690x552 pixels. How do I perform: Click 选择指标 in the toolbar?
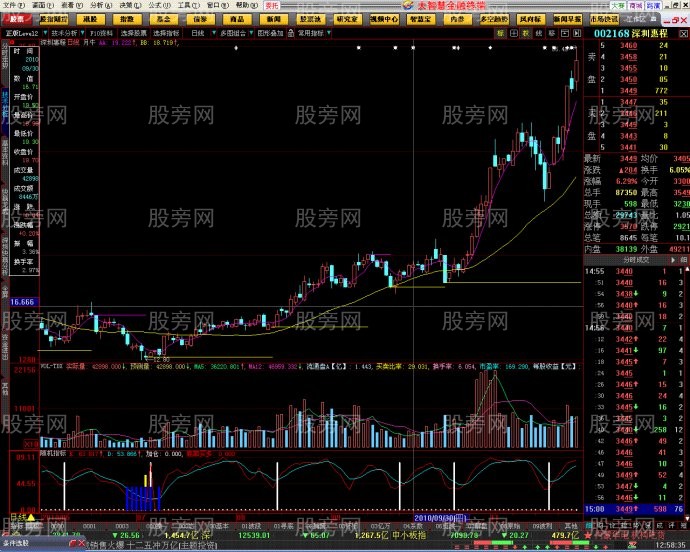pos(166,33)
